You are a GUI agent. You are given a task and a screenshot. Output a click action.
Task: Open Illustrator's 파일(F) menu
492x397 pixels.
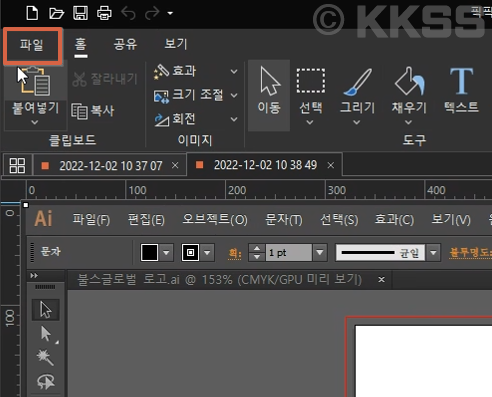pos(91,220)
